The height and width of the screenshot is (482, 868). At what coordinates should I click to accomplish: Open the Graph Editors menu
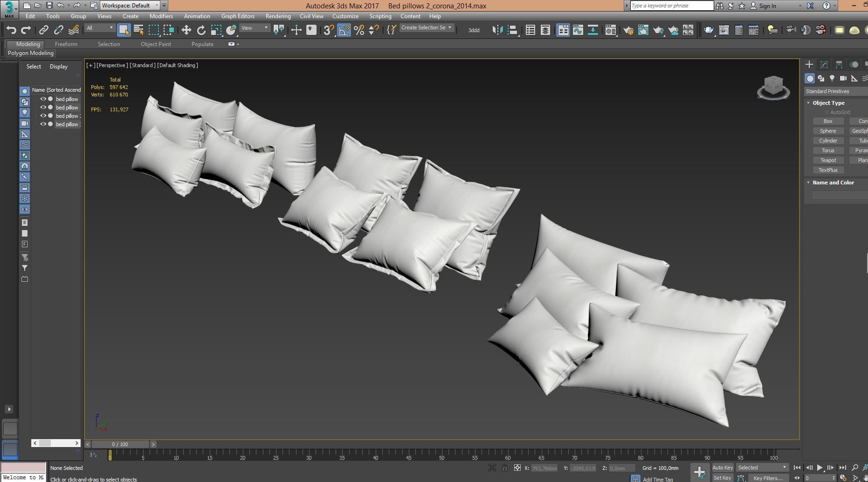point(238,16)
